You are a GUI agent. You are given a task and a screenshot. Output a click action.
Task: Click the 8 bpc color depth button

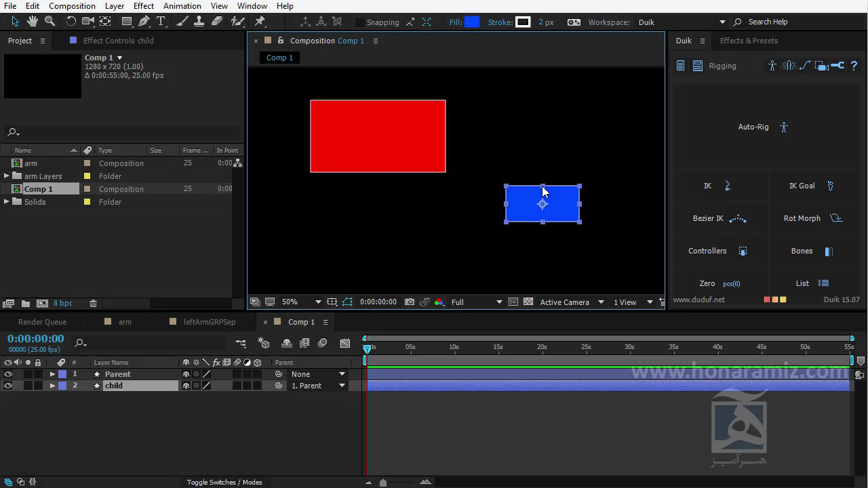[63, 304]
